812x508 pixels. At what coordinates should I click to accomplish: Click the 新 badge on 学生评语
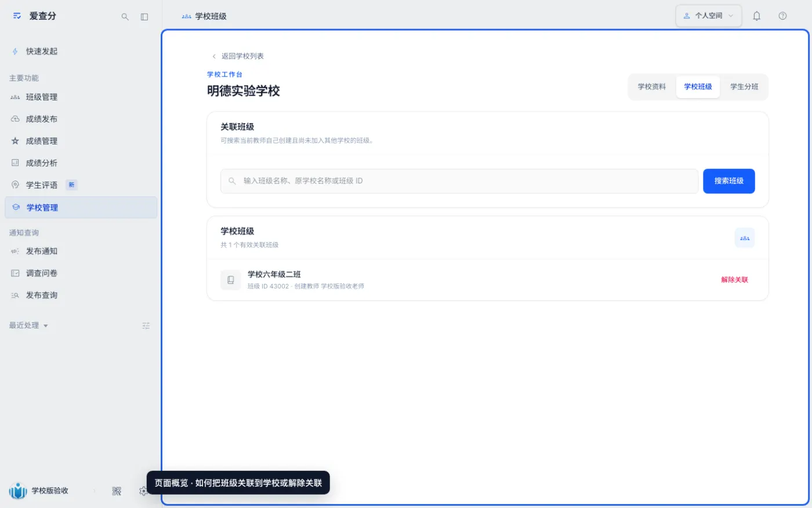tap(71, 185)
